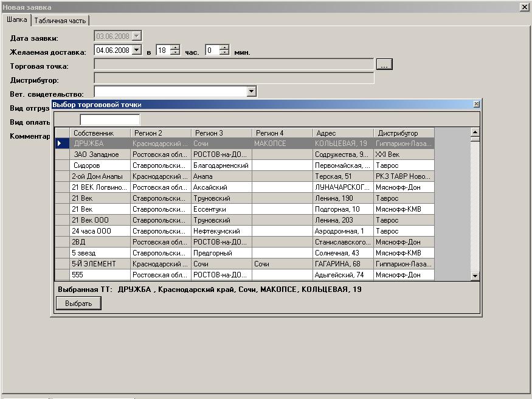Click the МАКОПСЕ cell in Регион 4
The height and width of the screenshot is (399, 532).
click(282, 144)
